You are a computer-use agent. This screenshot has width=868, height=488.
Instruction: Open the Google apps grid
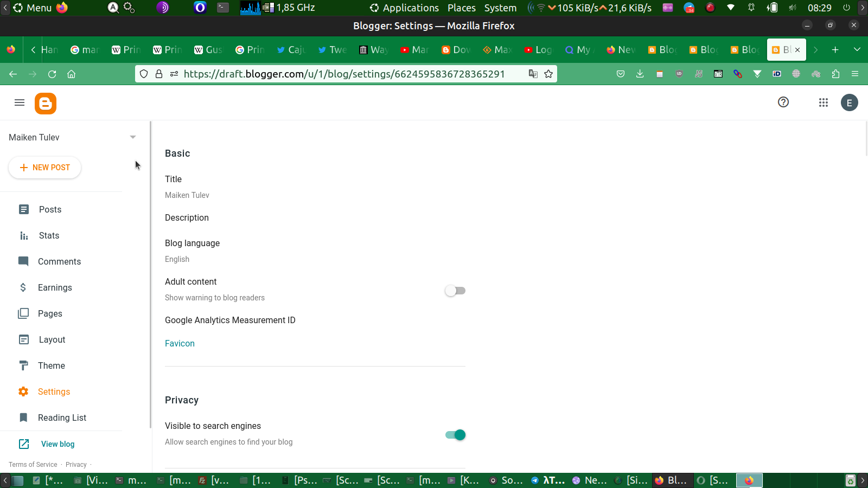824,102
